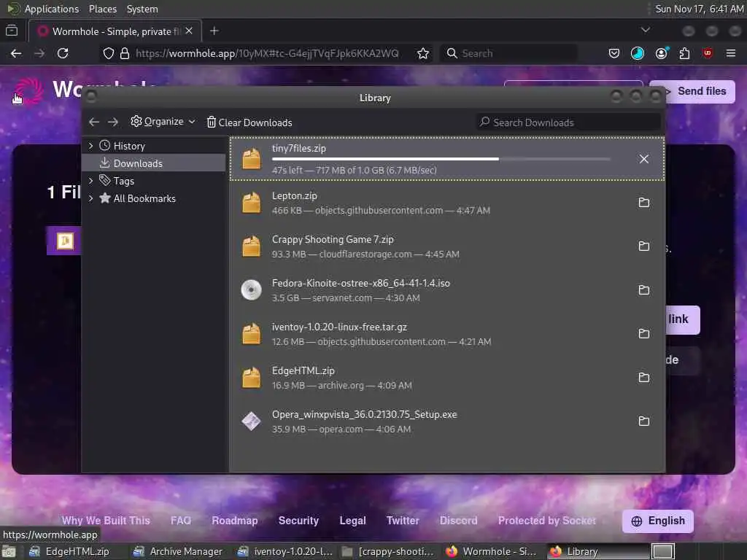Expand the All Bookmarks tree item
This screenshot has height=560, width=747.
pyautogui.click(x=90, y=198)
